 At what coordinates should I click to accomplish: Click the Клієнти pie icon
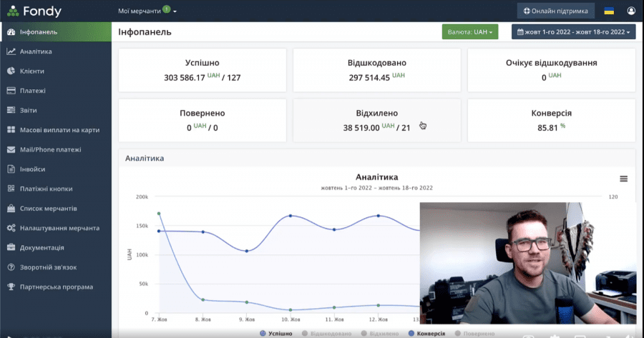coord(11,71)
